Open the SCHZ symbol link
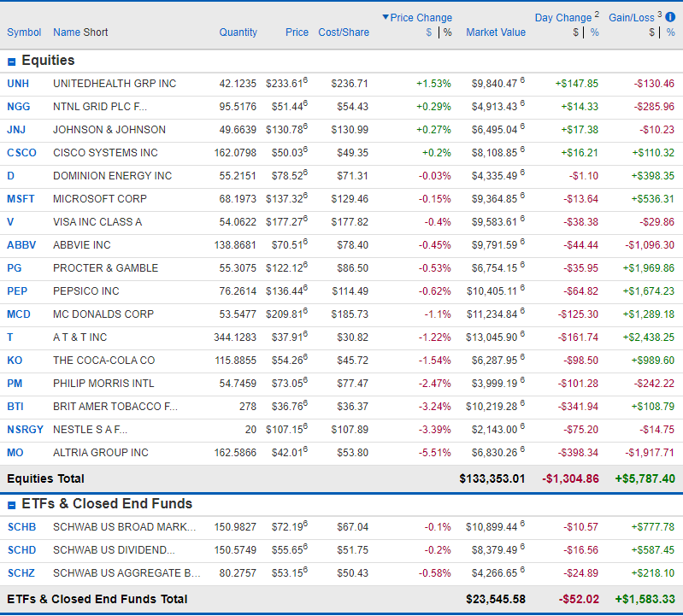Image resolution: width=683 pixels, height=616 pixels. (x=21, y=573)
